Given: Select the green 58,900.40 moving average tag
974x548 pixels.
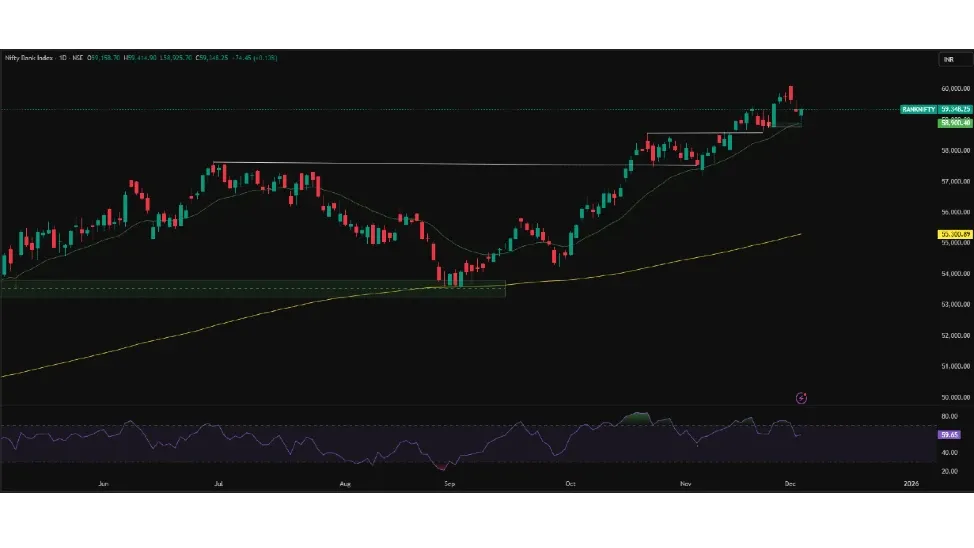Looking at the screenshot, I should 955,123.
